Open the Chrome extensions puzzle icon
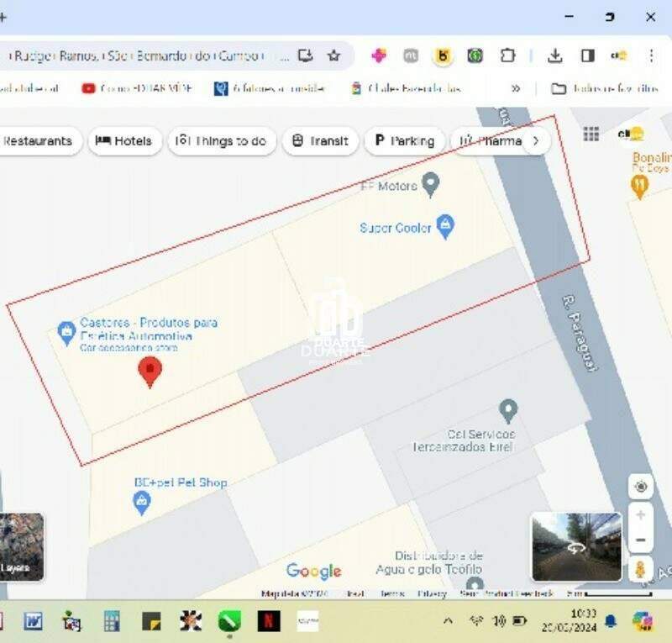This screenshot has width=672, height=643. (x=507, y=55)
